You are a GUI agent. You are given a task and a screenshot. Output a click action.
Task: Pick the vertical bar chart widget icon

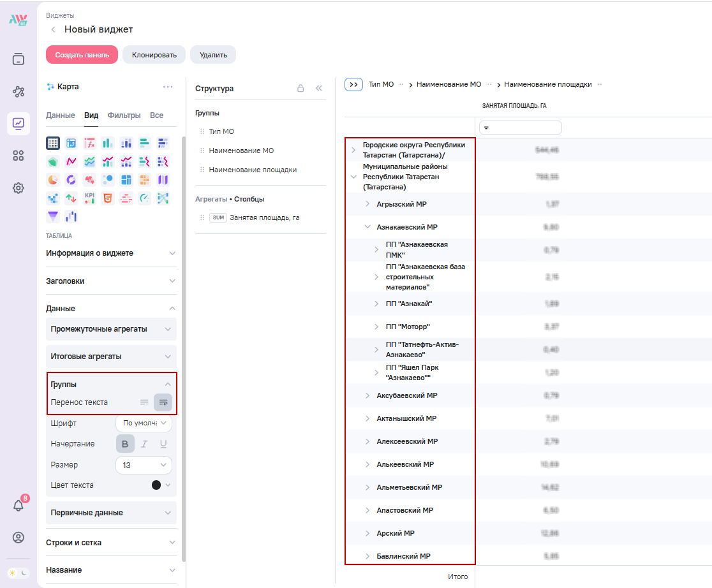[108, 143]
